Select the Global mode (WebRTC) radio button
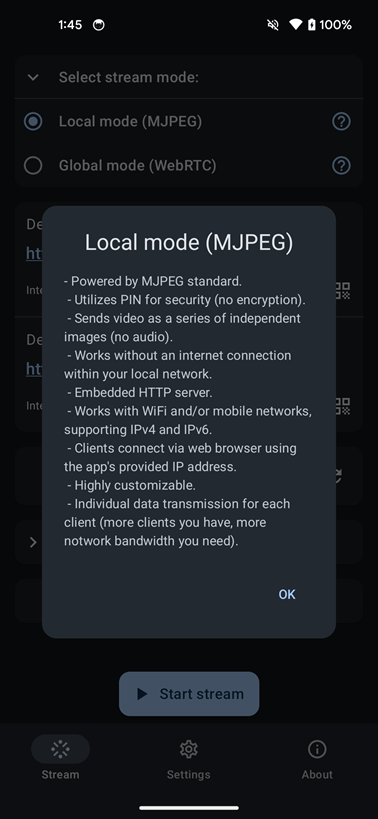The height and width of the screenshot is (819, 378). click(x=33, y=166)
